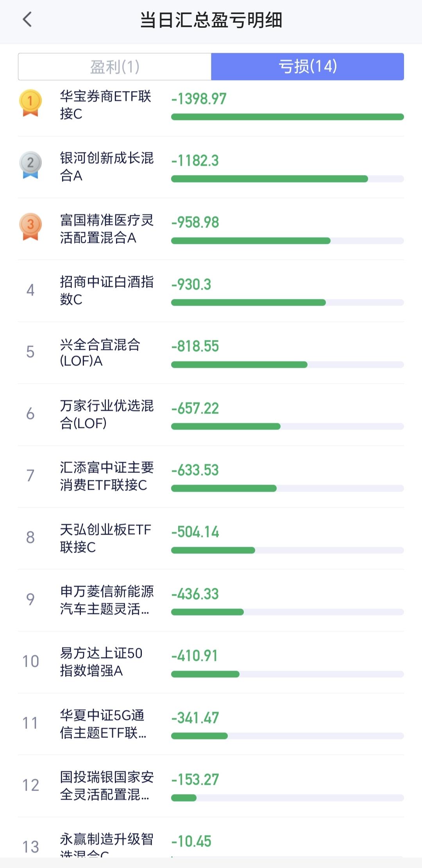Screen dimensions: 422x868
Task: Tap the -657.22 loss amount
Action: coord(195,408)
